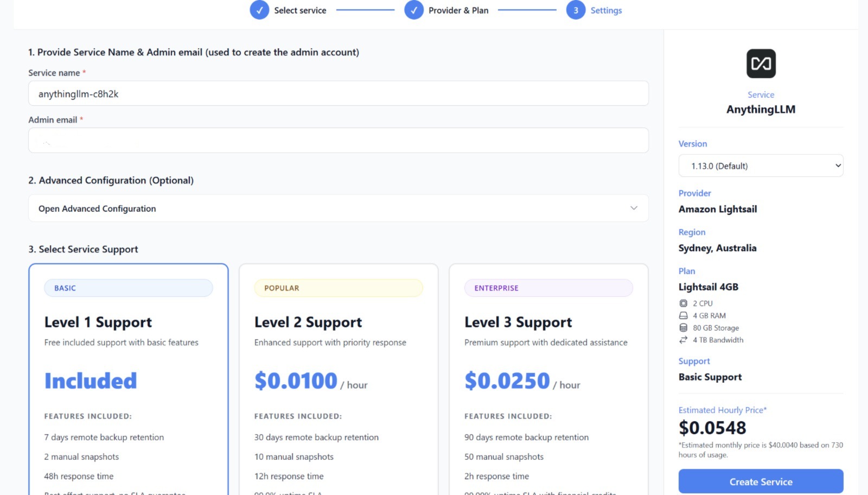Click the bandwidth arrows icon beside 4 TB Bandwidth
The height and width of the screenshot is (495, 868).
(683, 340)
